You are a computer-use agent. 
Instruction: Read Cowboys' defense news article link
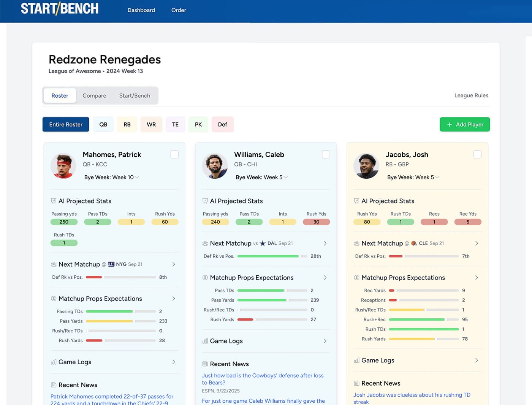(x=263, y=379)
